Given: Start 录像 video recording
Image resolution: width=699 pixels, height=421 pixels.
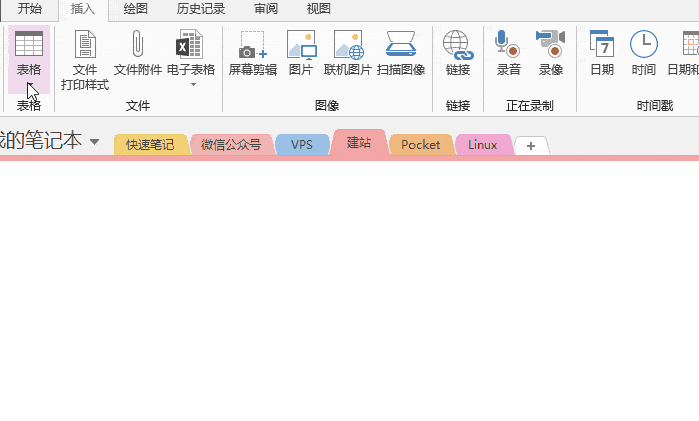Looking at the screenshot, I should tap(551, 53).
